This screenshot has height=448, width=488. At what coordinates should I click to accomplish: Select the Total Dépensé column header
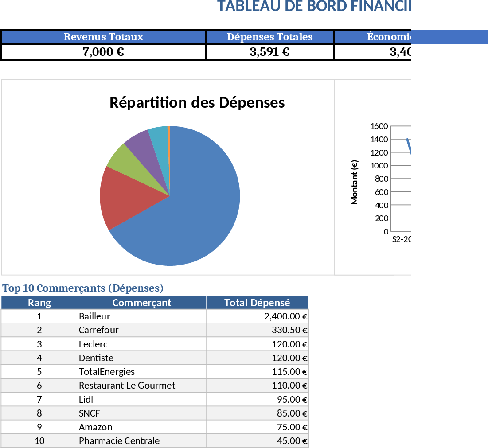click(257, 303)
